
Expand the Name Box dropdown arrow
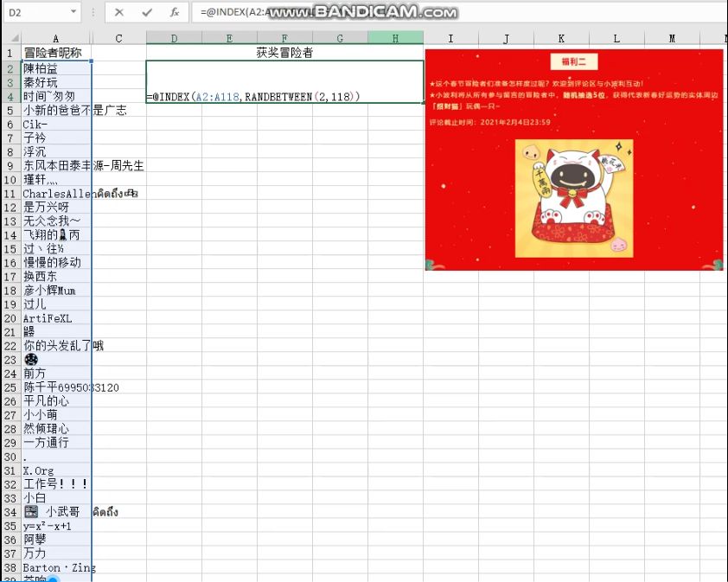(x=73, y=12)
